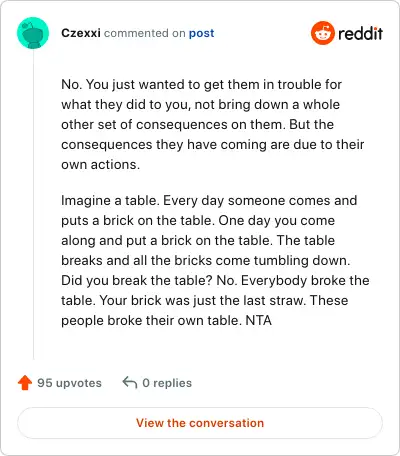400x456 pixels.
Task: Select the "0 replies" label
Action: (167, 383)
